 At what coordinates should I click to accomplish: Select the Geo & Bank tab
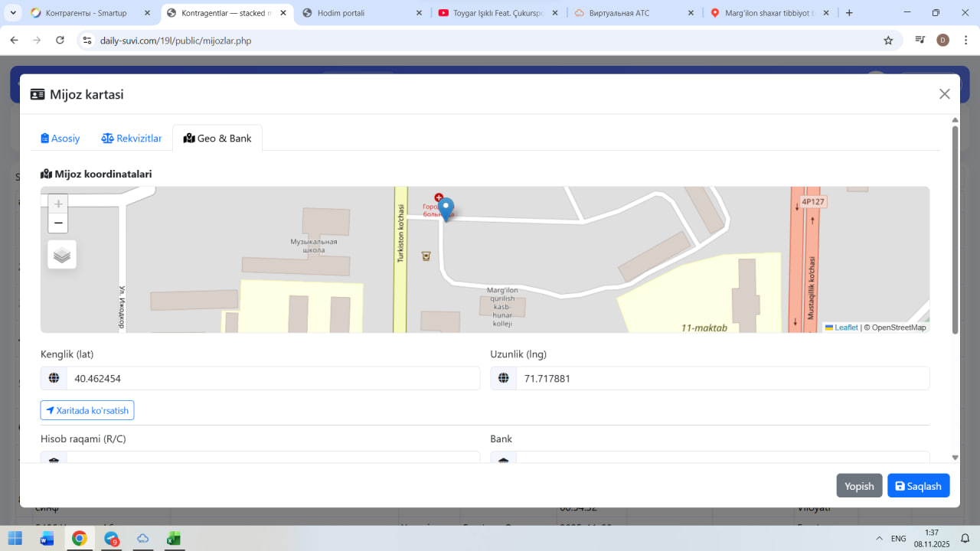[217, 139]
